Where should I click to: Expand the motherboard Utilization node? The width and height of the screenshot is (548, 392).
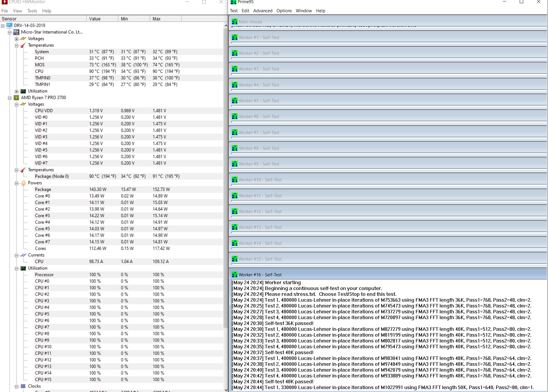[x=17, y=91]
